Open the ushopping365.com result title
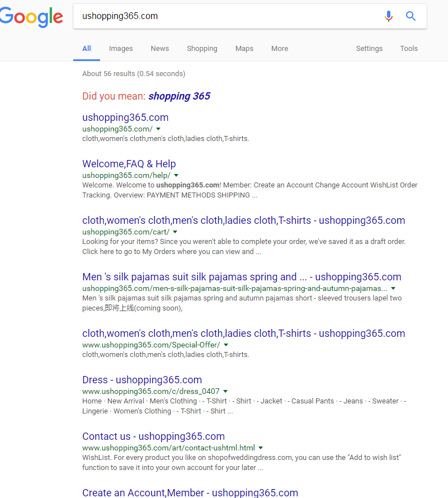 point(125,118)
